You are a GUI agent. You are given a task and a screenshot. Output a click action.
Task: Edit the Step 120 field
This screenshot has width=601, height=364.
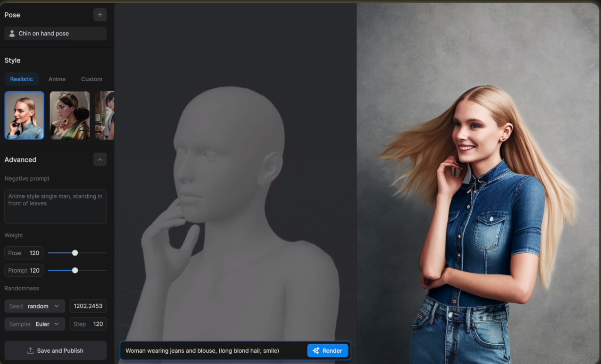point(88,324)
